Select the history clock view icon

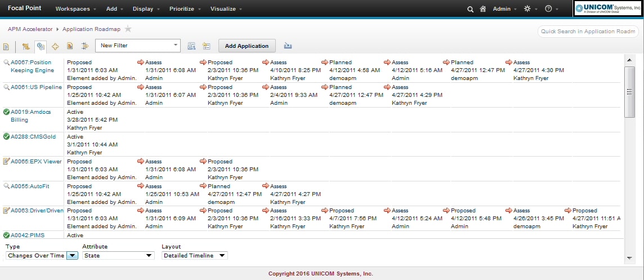(x=41, y=46)
